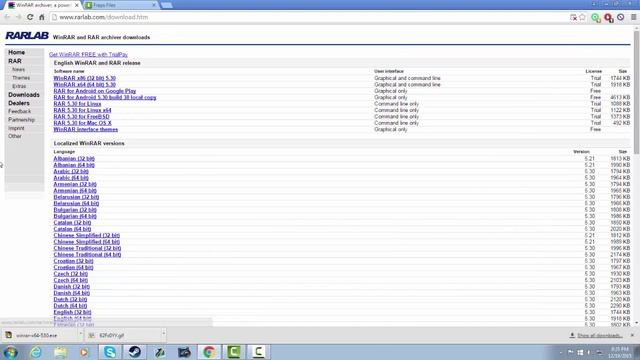
Task: Open the Chrome menu button
Action: [633, 17]
